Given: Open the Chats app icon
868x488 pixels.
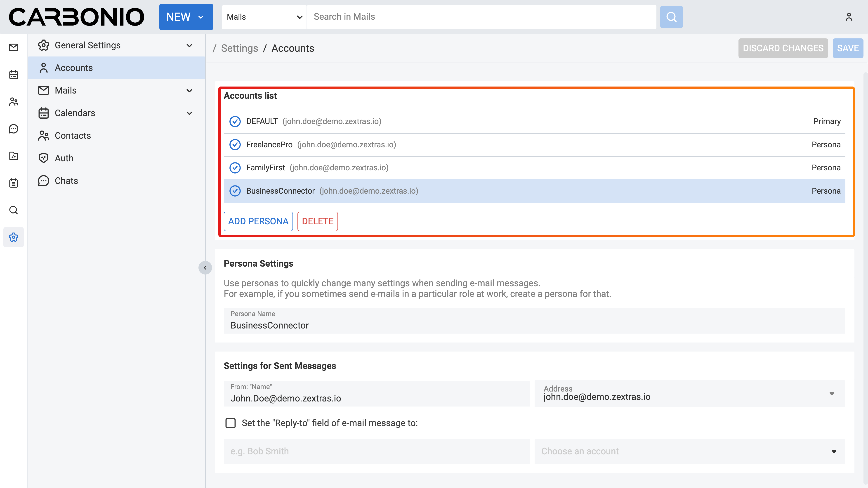Looking at the screenshot, I should click(x=14, y=129).
